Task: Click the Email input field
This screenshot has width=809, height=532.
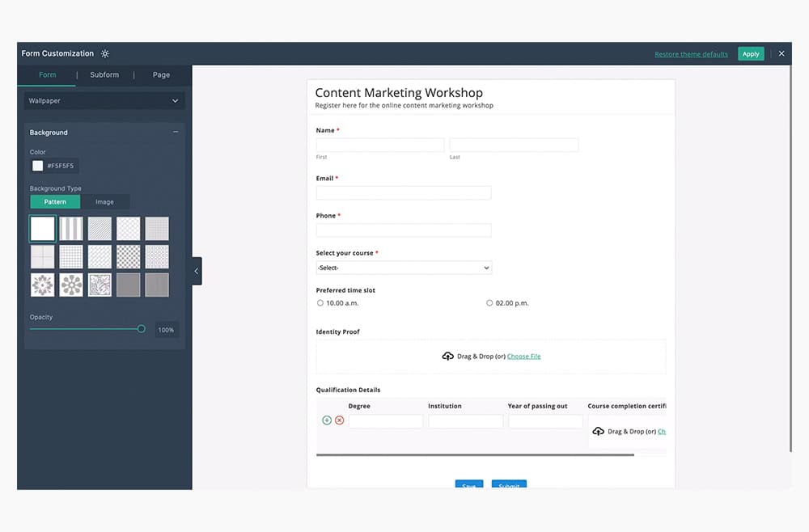Action: coord(404,192)
